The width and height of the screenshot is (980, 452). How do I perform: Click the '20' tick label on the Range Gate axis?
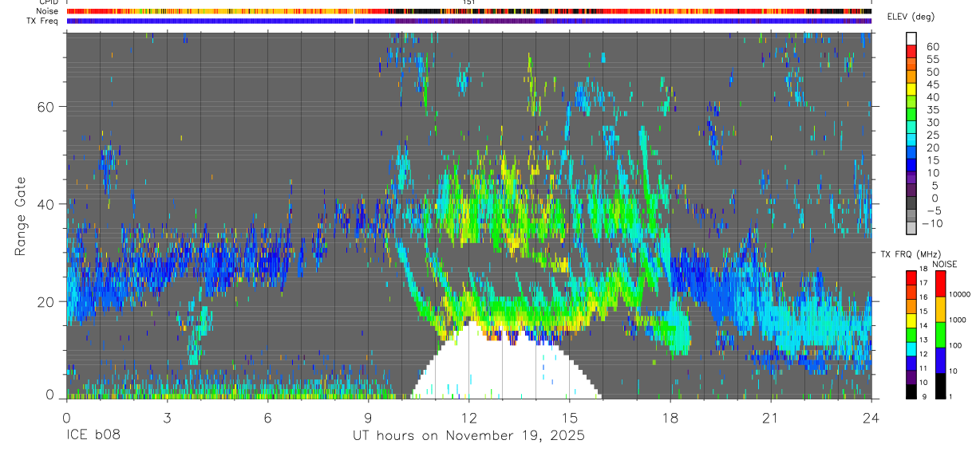coord(45,301)
